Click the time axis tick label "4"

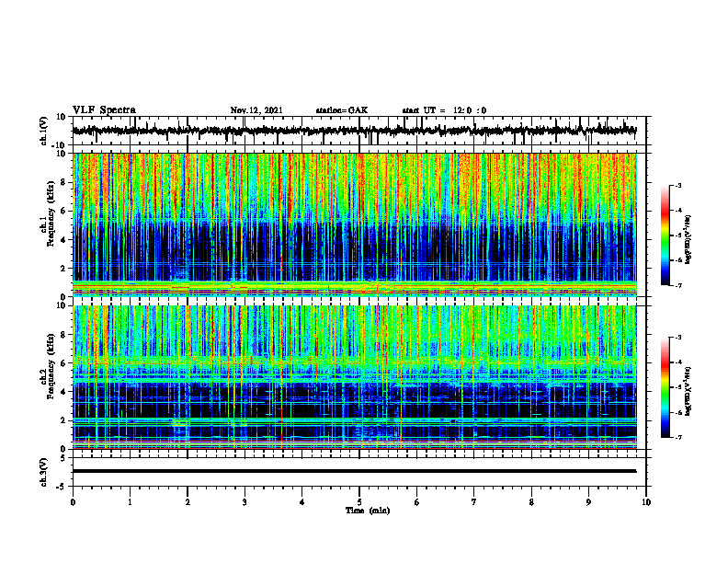301,502
